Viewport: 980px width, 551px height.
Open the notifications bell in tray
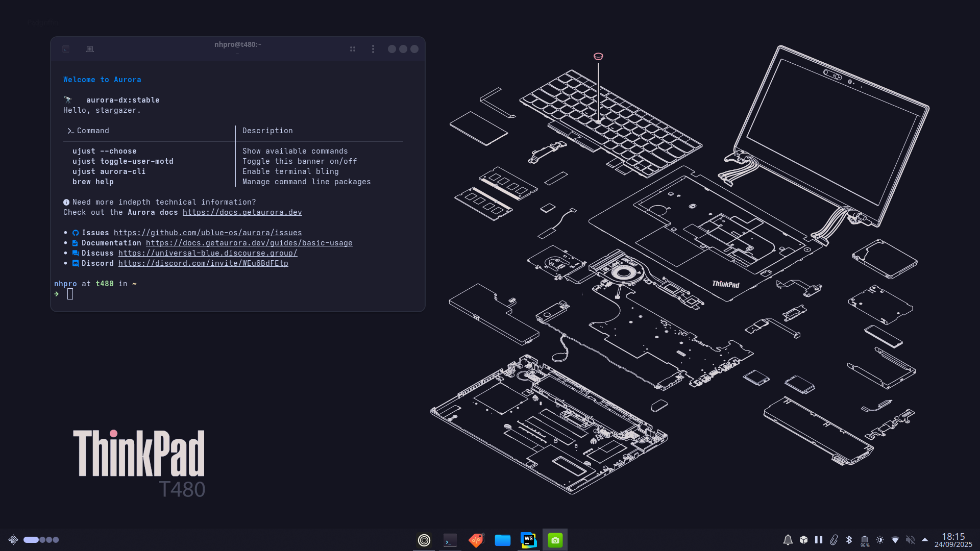pyautogui.click(x=788, y=540)
